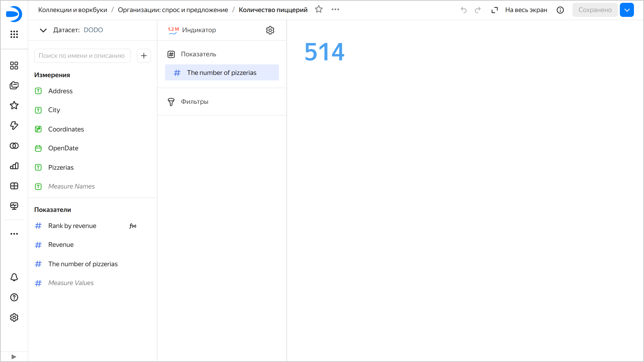Viewport: 644px width, 362px height.
Task: Collapse the dataset panel chevron
Action: click(43, 30)
